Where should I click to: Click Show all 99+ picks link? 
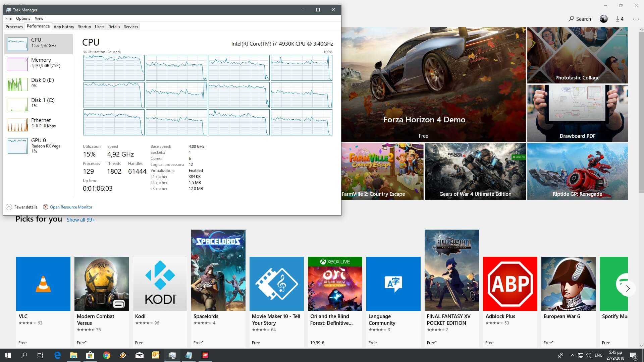[80, 220]
